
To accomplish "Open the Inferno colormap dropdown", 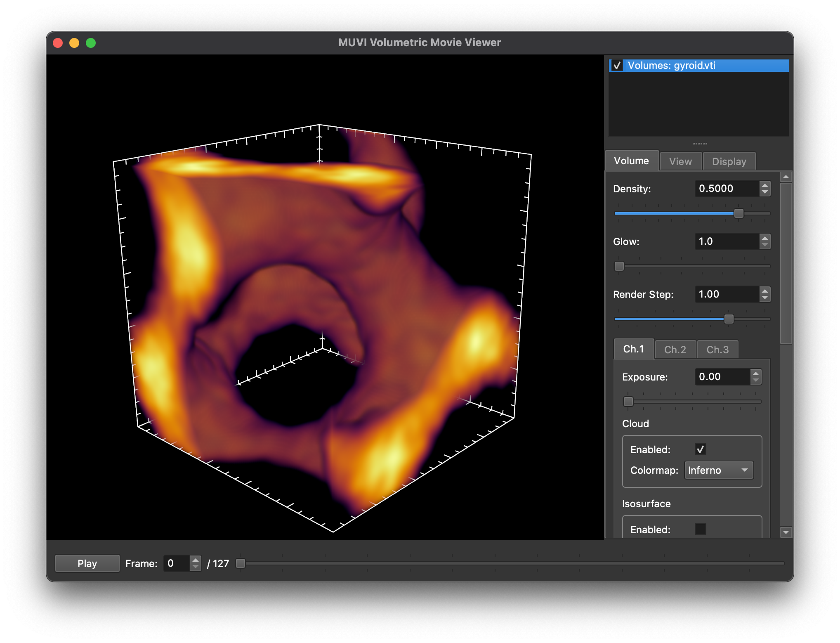I will click(718, 470).
